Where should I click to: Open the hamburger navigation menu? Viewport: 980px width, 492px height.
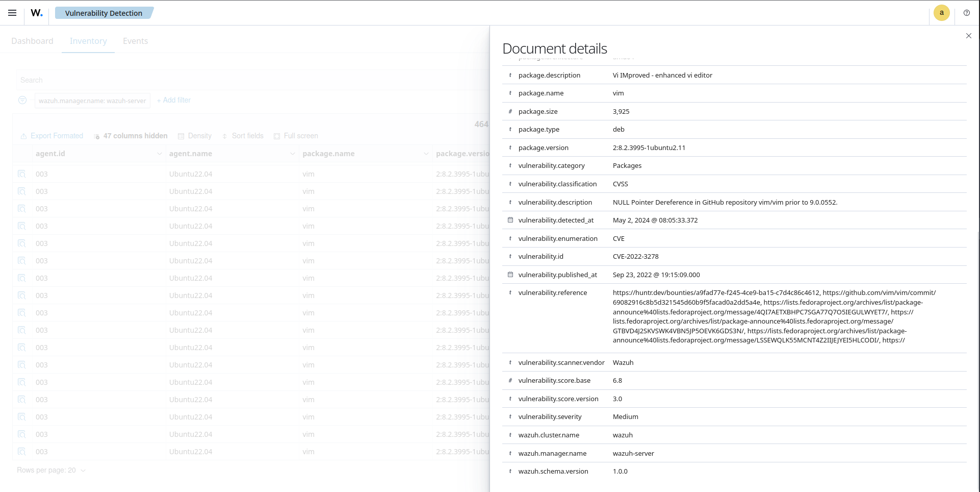click(x=12, y=13)
